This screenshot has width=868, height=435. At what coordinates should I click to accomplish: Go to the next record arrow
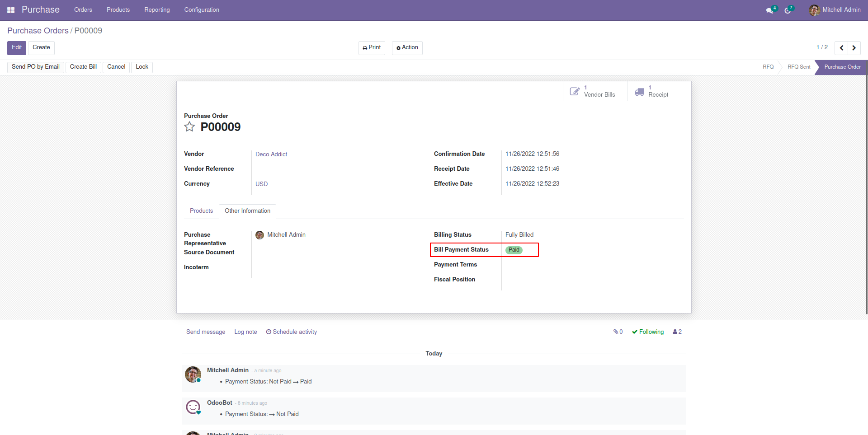854,48
